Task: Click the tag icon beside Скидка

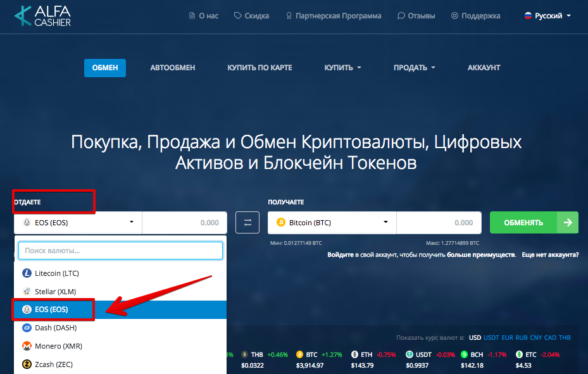Action: pos(238,16)
